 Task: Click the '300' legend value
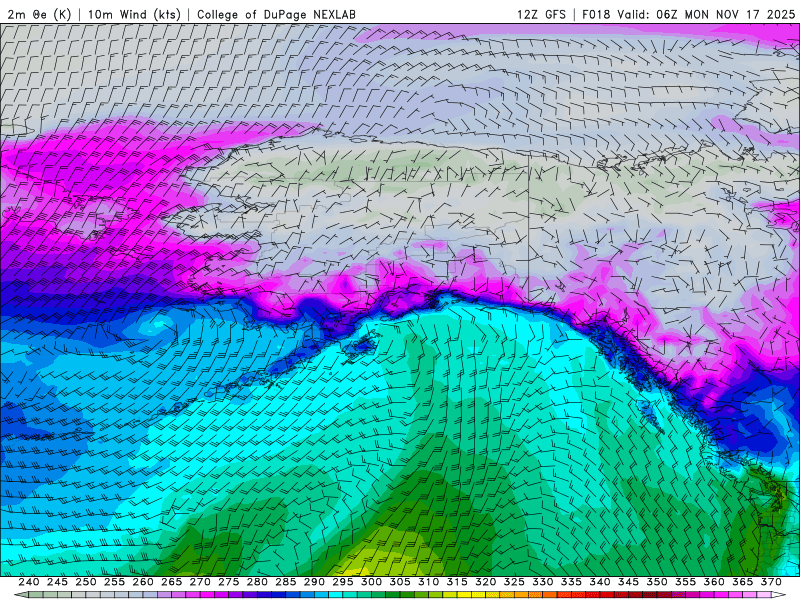[371, 582]
